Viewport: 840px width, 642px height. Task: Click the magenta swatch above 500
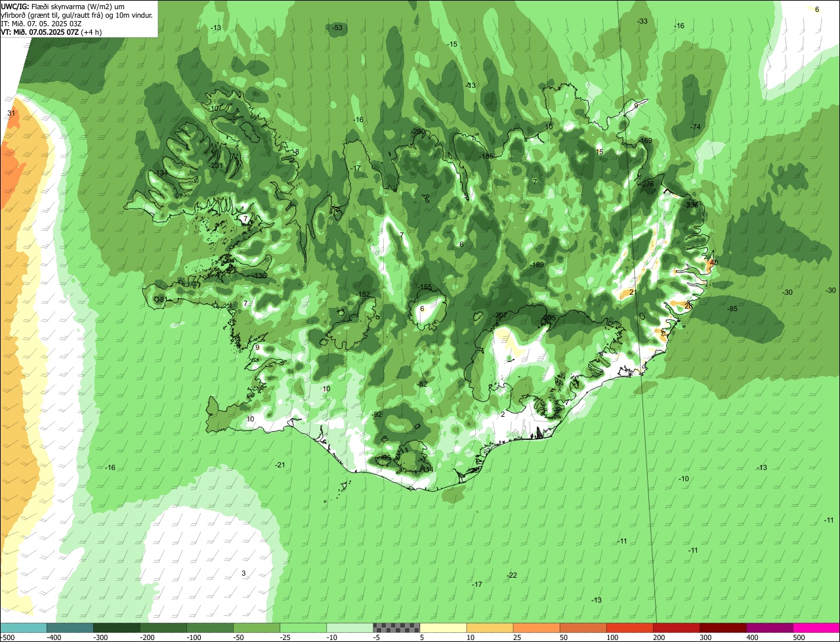click(816, 628)
